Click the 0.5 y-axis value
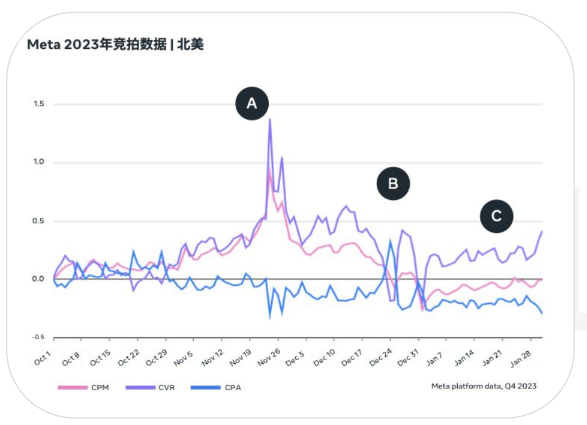The width and height of the screenshot is (587, 425). (39, 221)
